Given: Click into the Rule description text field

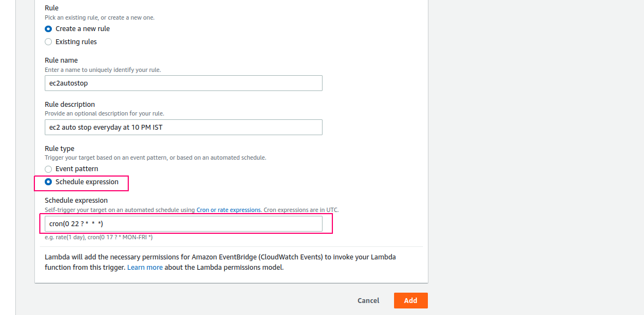Looking at the screenshot, I should tap(183, 127).
